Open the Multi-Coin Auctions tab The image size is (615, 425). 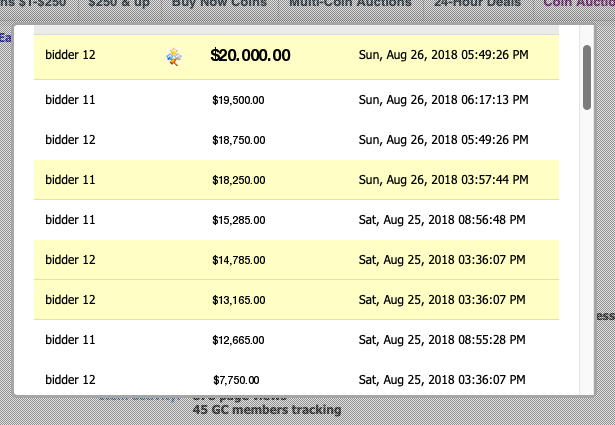pyautogui.click(x=350, y=4)
